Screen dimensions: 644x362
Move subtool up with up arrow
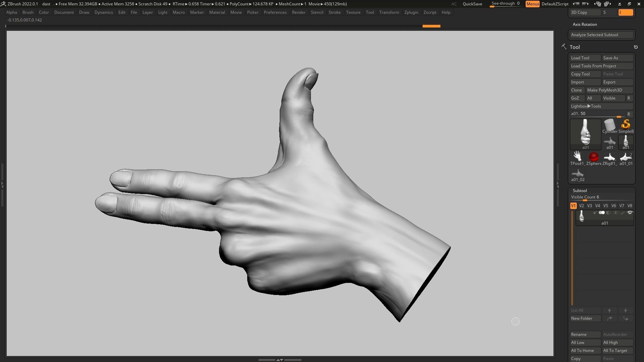pyautogui.click(x=609, y=310)
